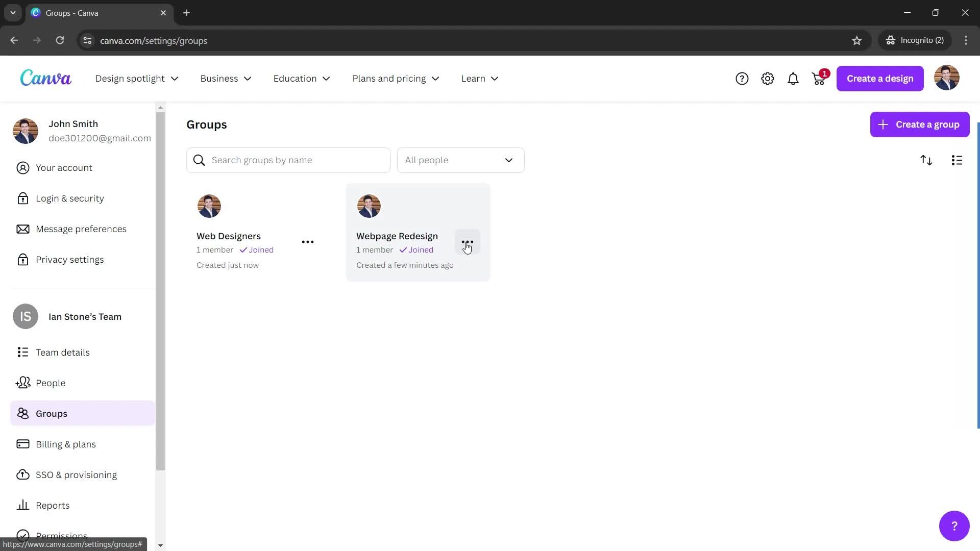Select the Webpage Redesign group thumbnail
The image size is (980, 551).
tap(370, 206)
